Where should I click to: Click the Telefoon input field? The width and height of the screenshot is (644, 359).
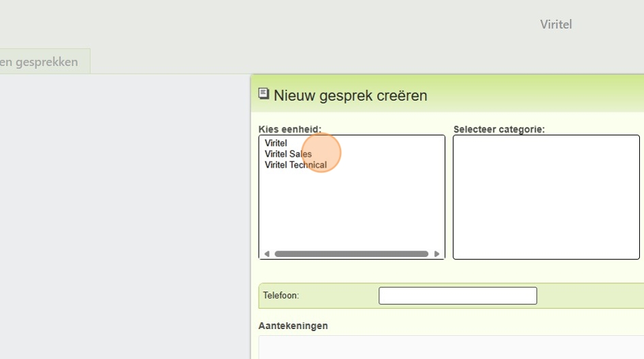(457, 296)
